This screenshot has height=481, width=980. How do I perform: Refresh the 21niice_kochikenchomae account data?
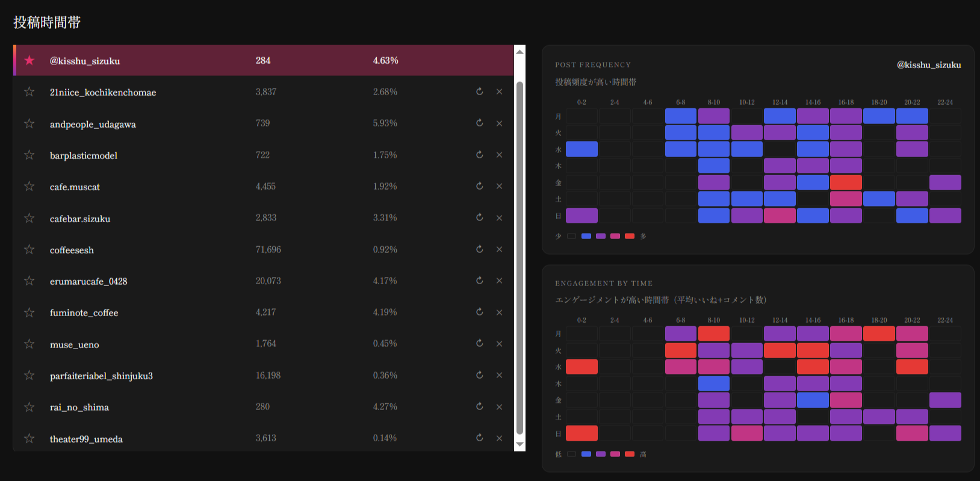[479, 92]
